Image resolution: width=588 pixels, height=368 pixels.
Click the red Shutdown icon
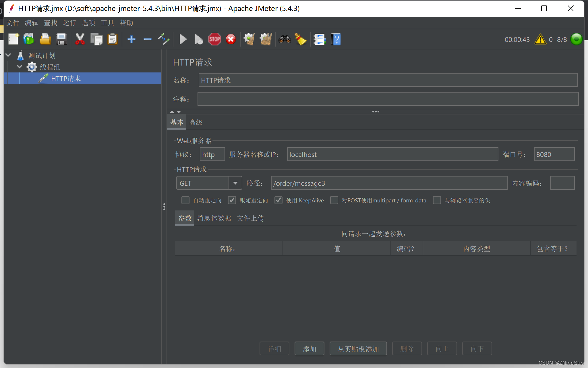tap(231, 39)
